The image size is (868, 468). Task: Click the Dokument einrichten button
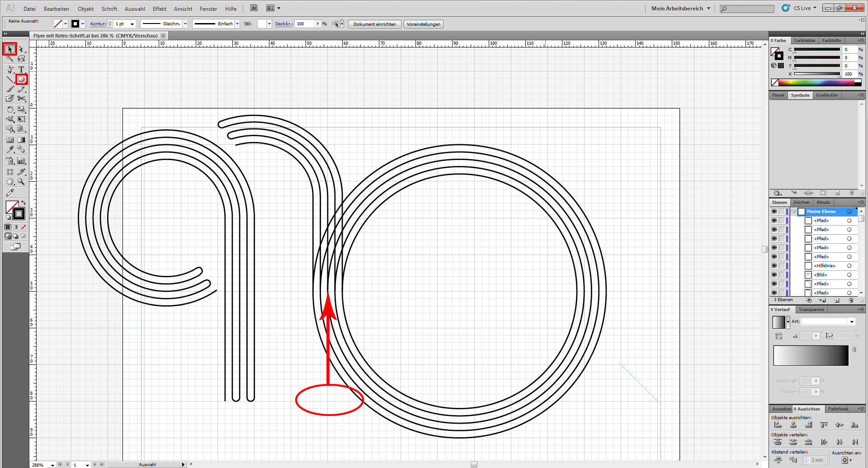[x=374, y=24]
